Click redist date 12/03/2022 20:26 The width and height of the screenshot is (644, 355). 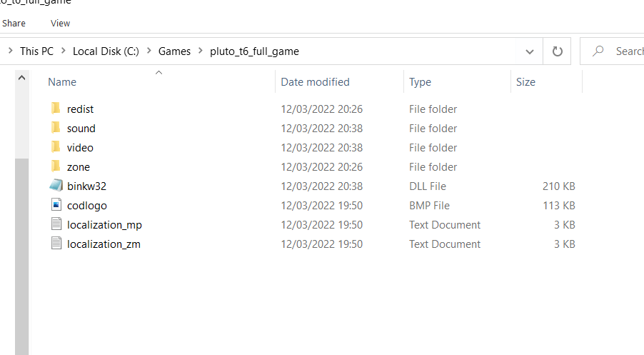pyautogui.click(x=321, y=109)
